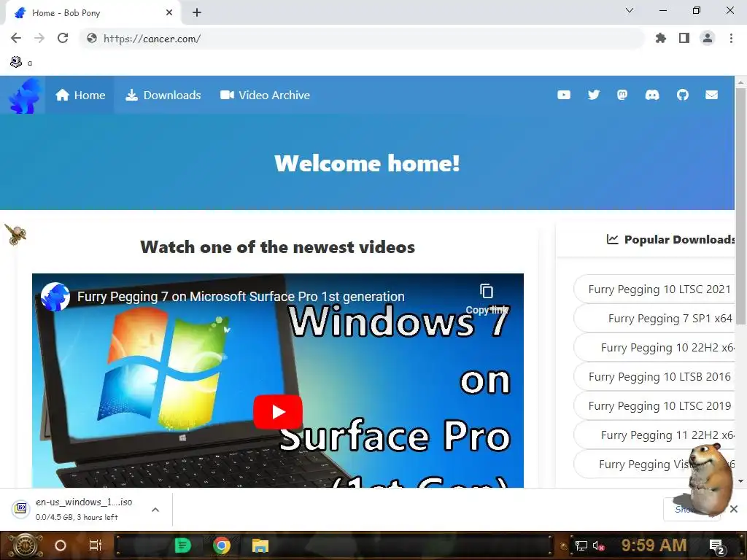Close the downloads bar
This screenshot has width=747, height=560.
(x=734, y=509)
